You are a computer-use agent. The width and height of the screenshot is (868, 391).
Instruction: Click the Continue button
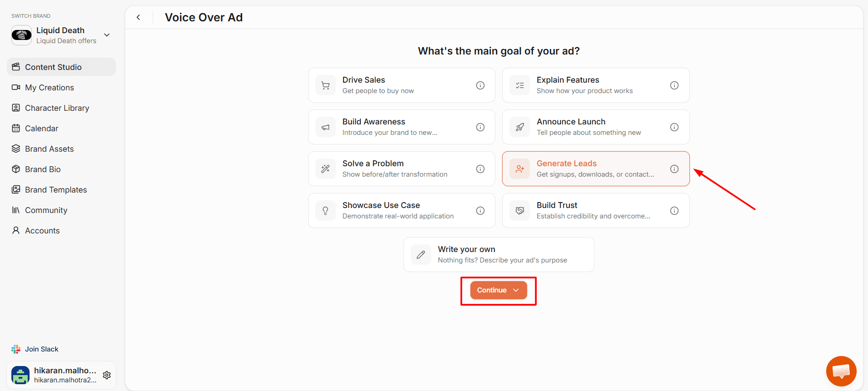499,290
